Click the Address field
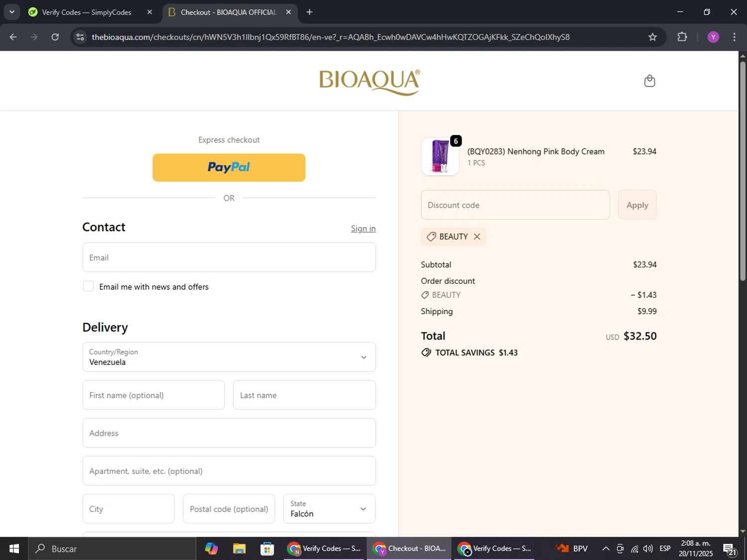Image resolution: width=747 pixels, height=560 pixels. tap(229, 433)
